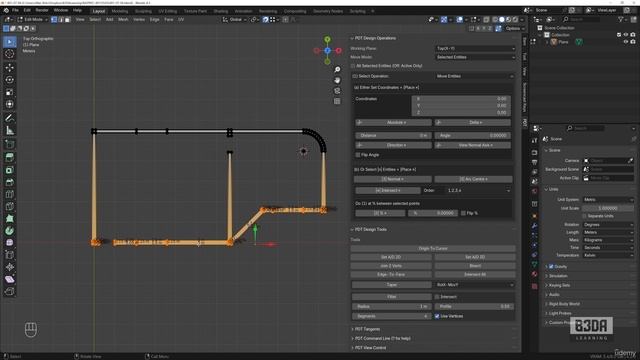Image resolution: width=640 pixels, height=360 pixels.
Task: Expand the PDT View Control panel
Action: pos(369,348)
